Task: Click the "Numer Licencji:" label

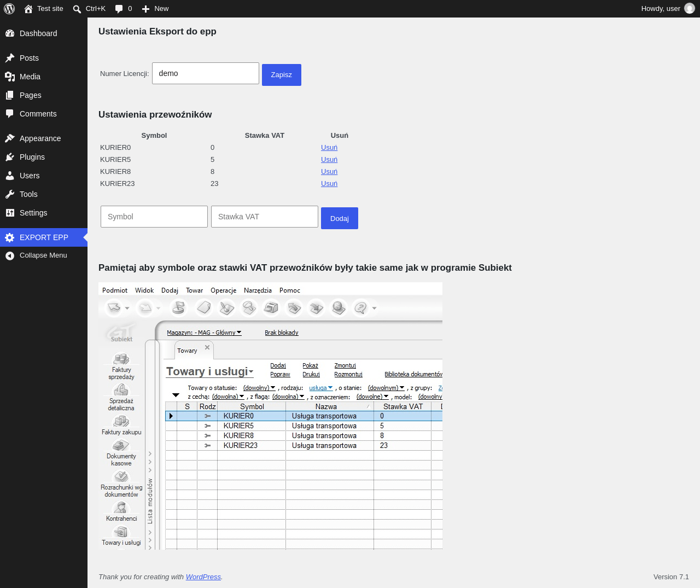Action: click(125, 74)
